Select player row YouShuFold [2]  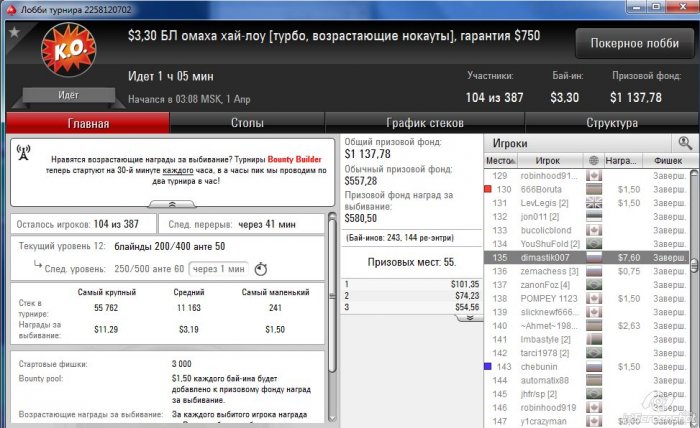pos(586,244)
